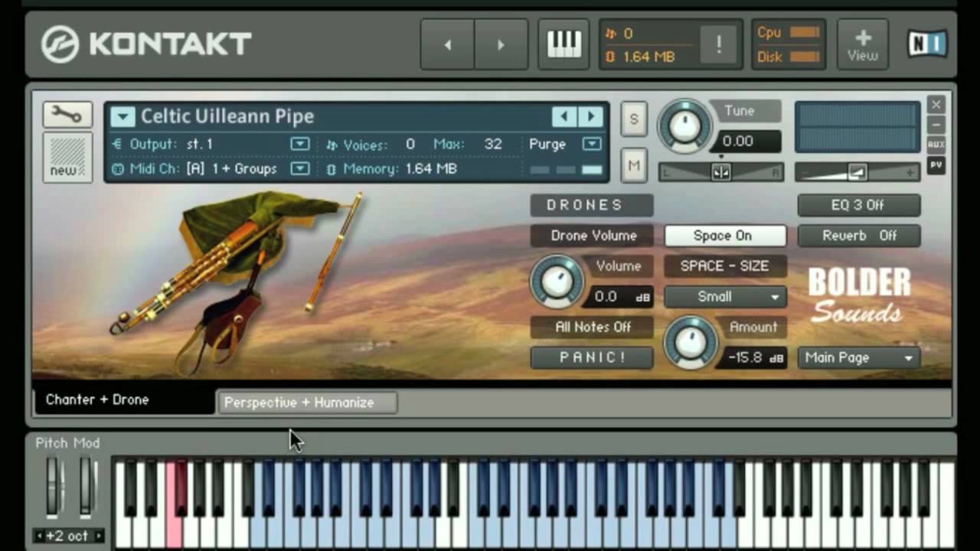Screen dimensions: 980x551
Task: Switch to the Perspective + Humanize tab
Action: pos(307,403)
